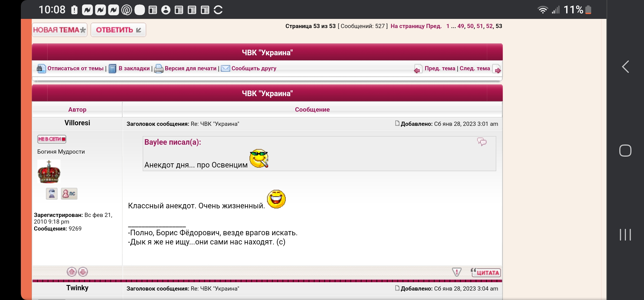This screenshot has height=300, width=644.
Task: Click the quoted post jump icon
Action: coord(482,142)
